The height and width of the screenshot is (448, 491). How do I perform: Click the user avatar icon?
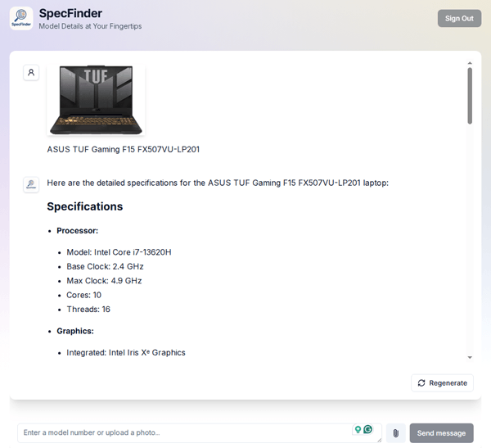(31, 73)
